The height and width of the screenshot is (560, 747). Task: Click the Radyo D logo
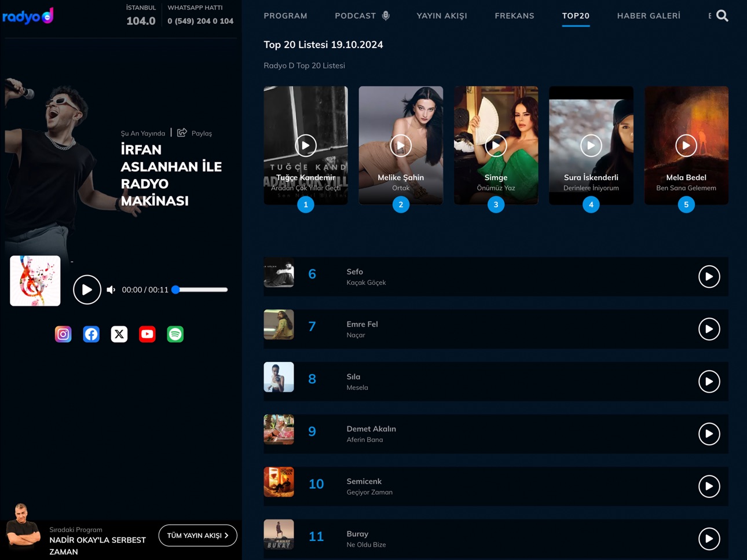pyautogui.click(x=28, y=16)
